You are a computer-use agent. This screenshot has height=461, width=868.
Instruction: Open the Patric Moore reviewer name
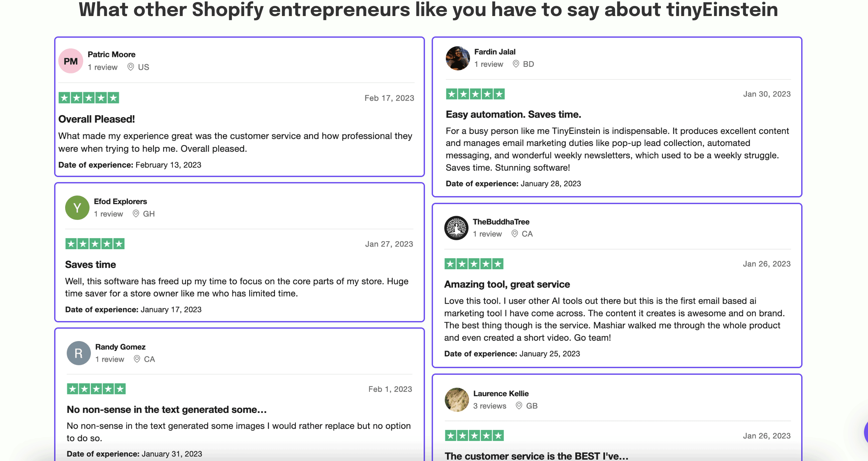112,54
